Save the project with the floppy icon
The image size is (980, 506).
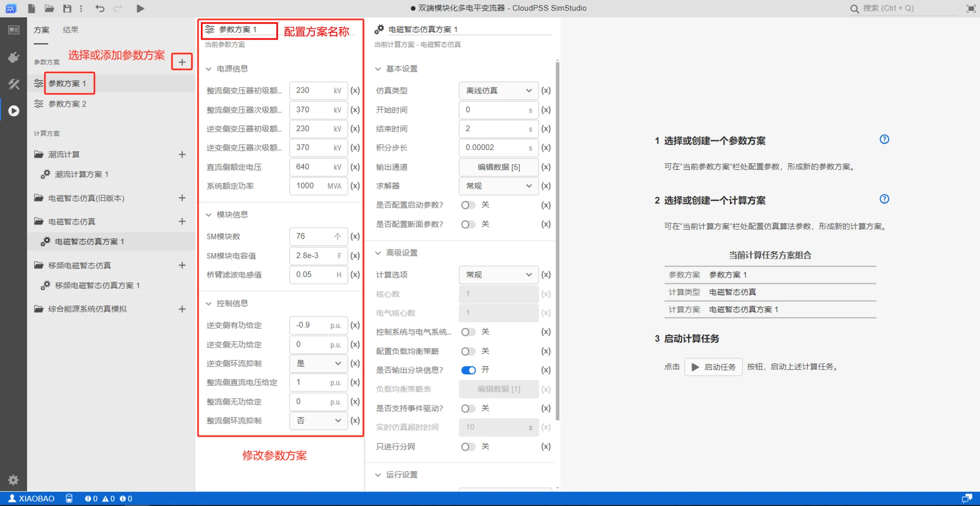[67, 8]
